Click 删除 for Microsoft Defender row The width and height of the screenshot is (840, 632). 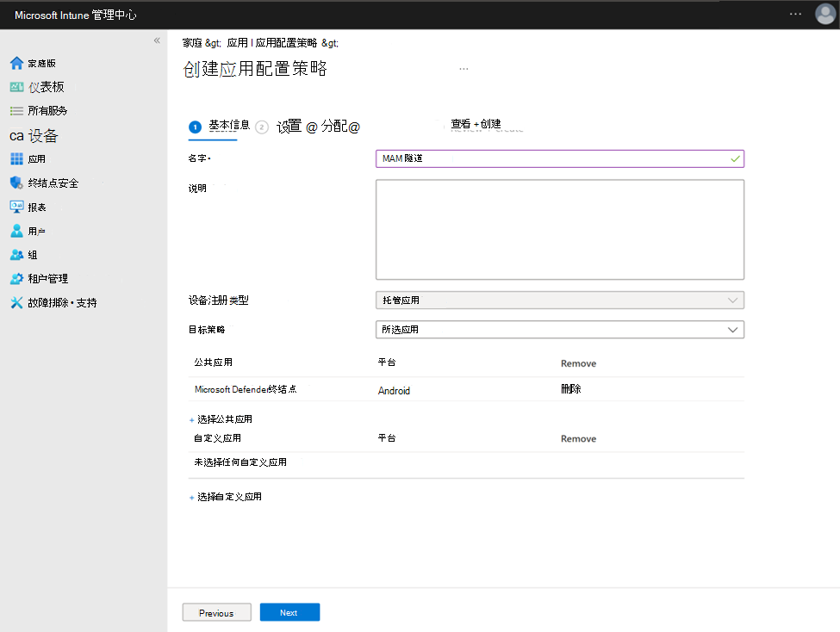pos(570,389)
